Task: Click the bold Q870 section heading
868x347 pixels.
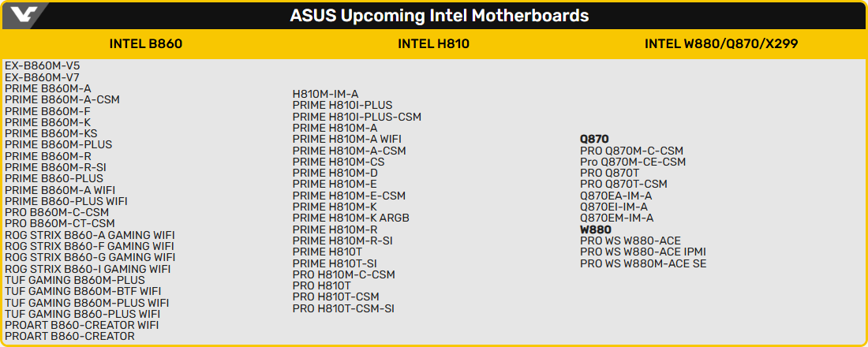Action: 594,139
